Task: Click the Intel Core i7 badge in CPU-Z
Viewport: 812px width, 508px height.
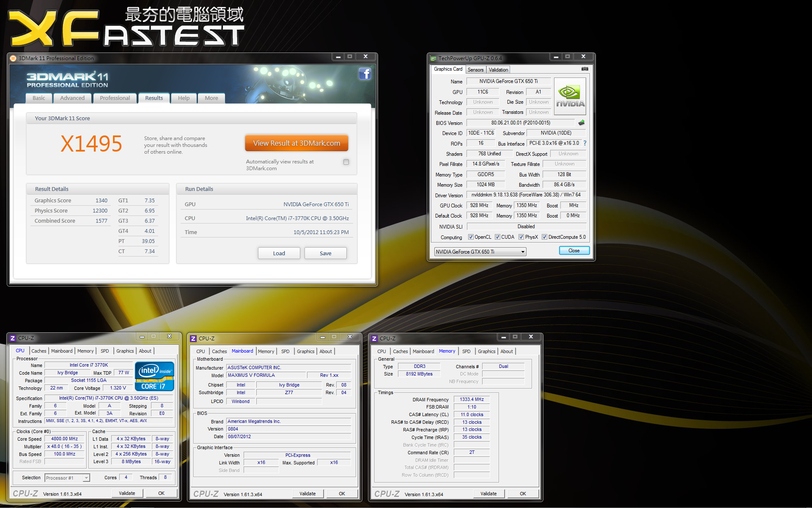Action: click(x=154, y=376)
